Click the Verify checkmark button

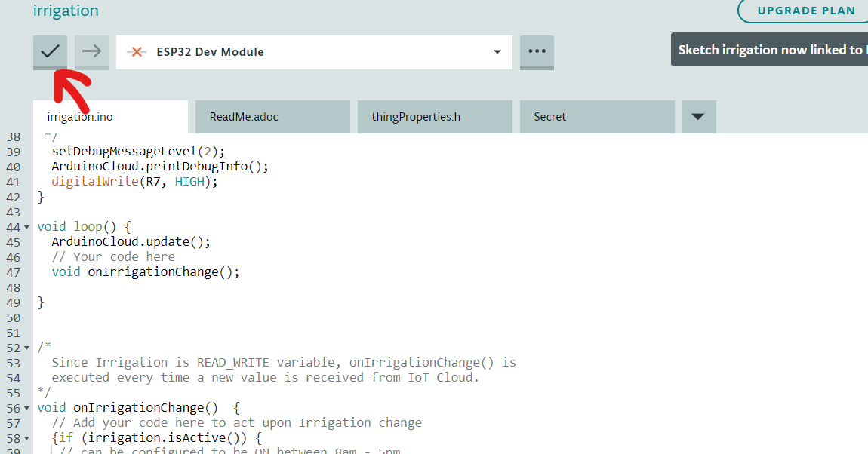(50, 51)
